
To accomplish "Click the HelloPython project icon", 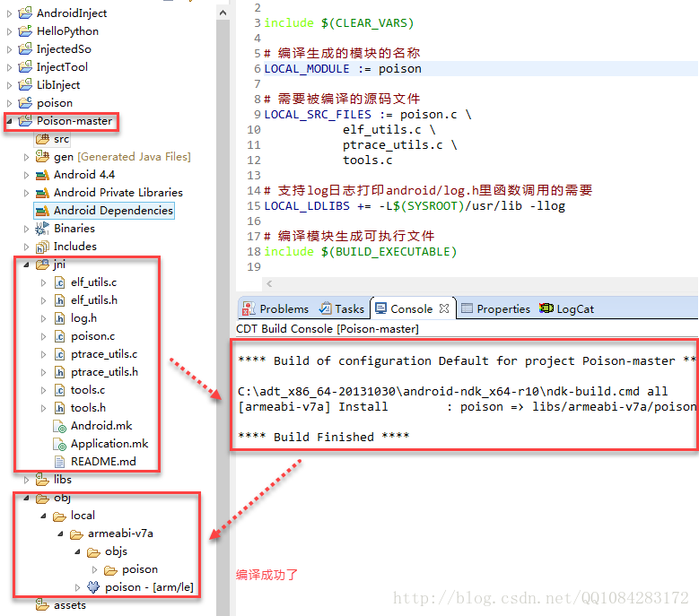I will (25, 30).
